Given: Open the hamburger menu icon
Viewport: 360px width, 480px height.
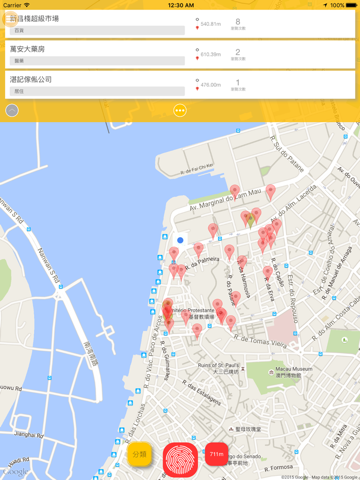Looking at the screenshot, I should (x=9, y=19).
